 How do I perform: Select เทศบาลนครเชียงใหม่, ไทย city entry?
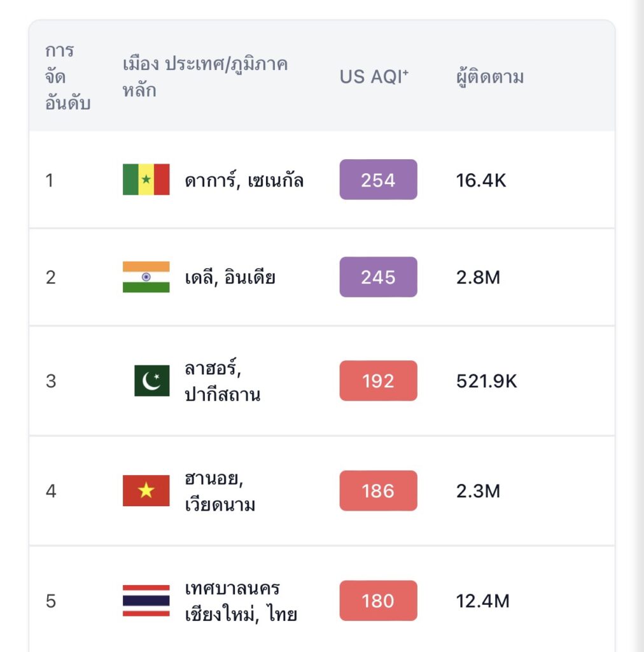[x=241, y=602]
